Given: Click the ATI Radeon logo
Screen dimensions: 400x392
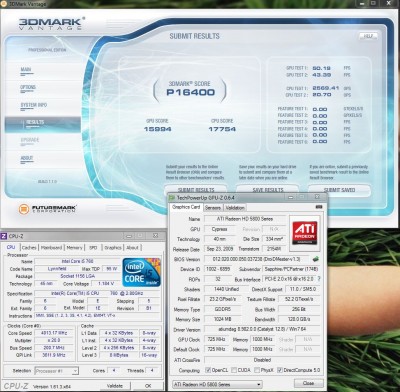Looking at the screenshot, I should coord(305,233).
